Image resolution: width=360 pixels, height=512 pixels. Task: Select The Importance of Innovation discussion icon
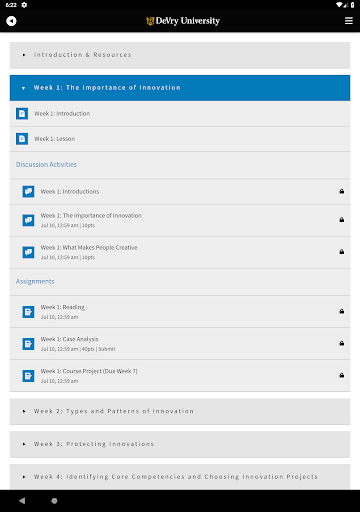tap(28, 220)
